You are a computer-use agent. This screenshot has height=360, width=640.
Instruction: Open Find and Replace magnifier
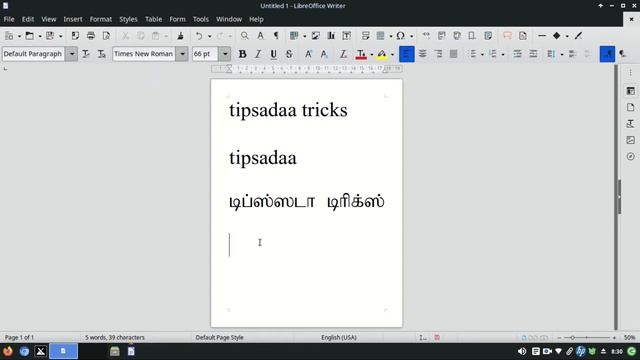pyautogui.click(x=244, y=36)
